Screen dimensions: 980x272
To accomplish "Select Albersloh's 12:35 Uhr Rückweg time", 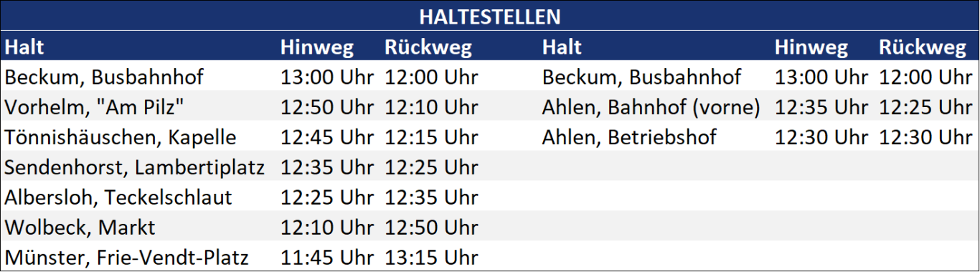I will [431, 197].
